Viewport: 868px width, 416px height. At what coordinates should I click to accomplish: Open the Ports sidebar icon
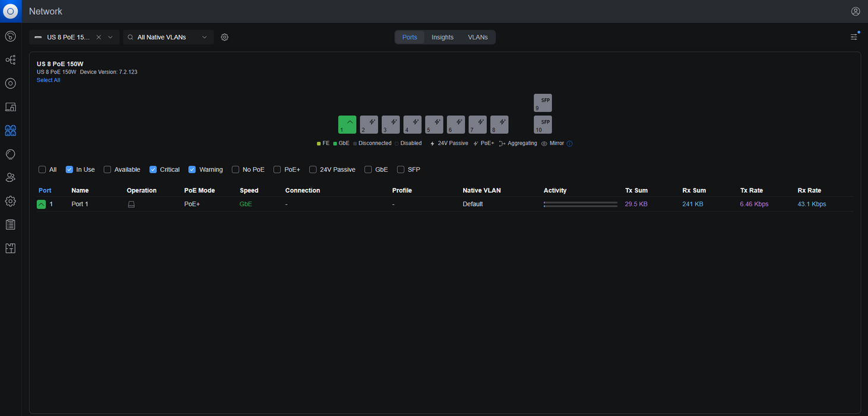[11, 131]
